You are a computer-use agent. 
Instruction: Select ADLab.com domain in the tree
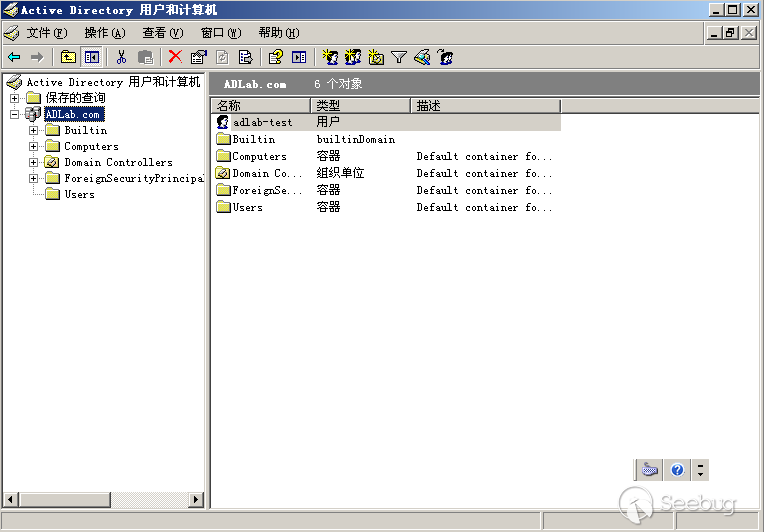(74, 114)
